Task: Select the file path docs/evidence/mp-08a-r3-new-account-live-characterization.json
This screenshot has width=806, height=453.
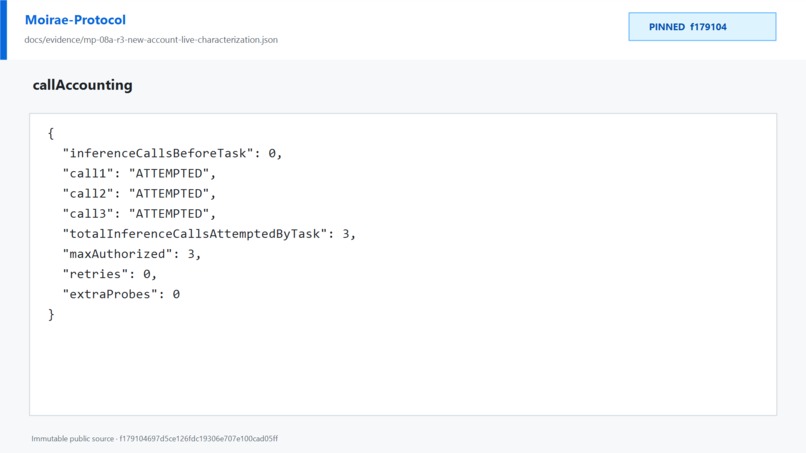Action: click(x=151, y=40)
